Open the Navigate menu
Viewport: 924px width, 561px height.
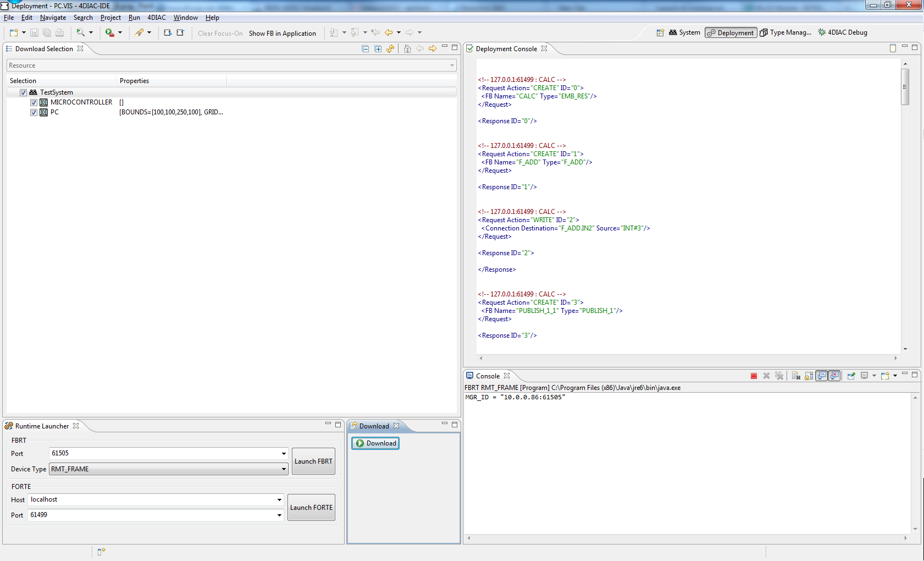tap(53, 18)
